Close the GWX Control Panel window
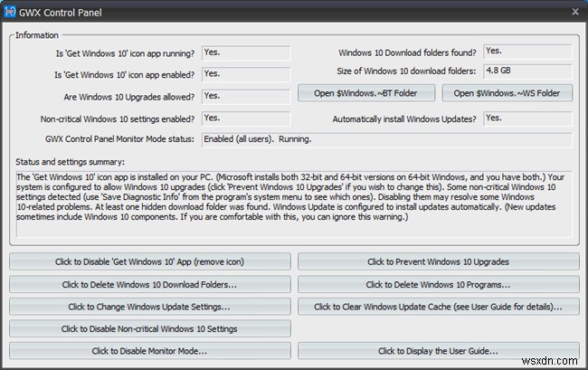 point(575,12)
